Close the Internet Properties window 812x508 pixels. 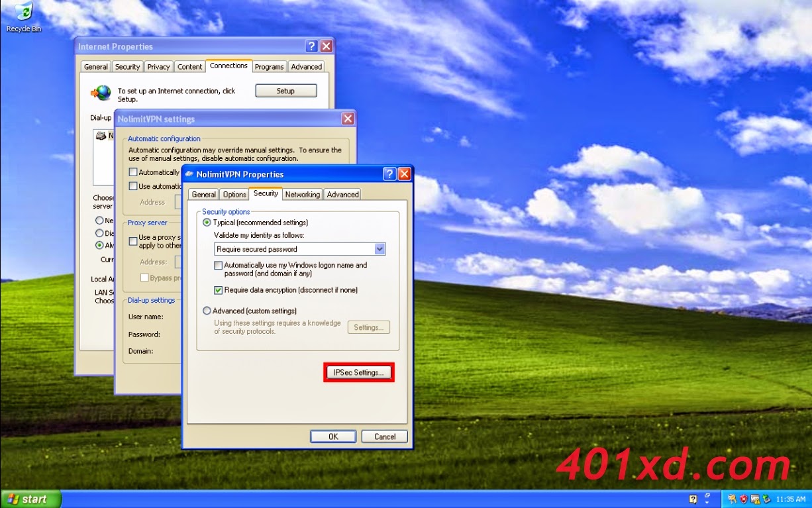pos(326,46)
